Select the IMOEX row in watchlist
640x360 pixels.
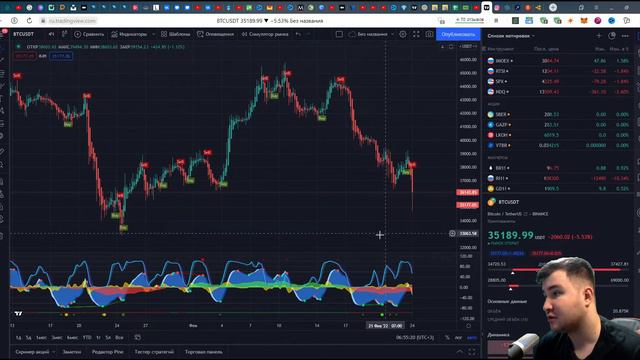[x=558, y=61]
